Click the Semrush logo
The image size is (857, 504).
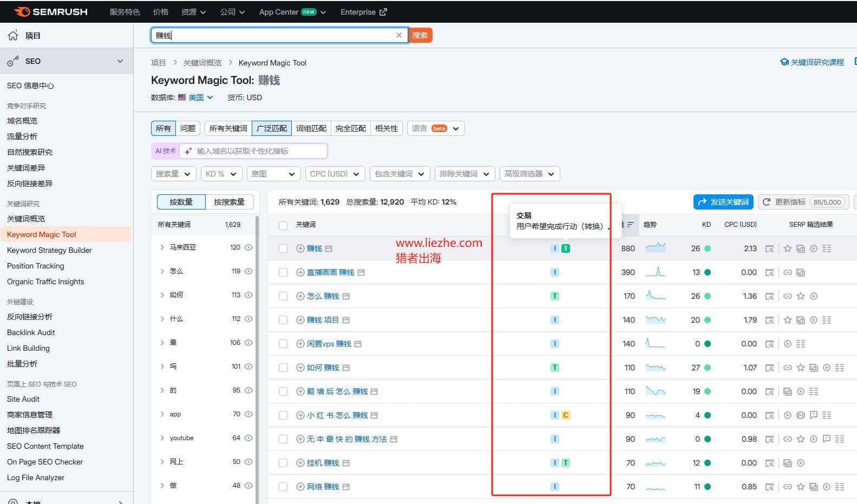[51, 12]
